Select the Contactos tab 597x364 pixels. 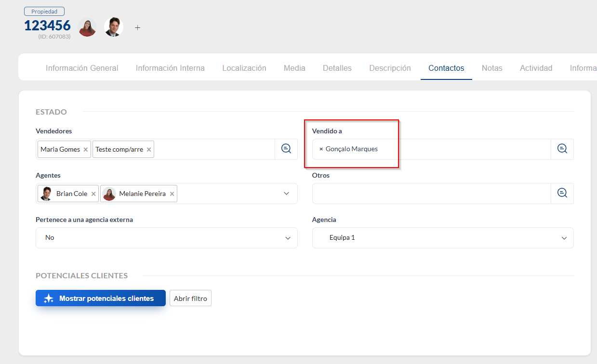446,68
